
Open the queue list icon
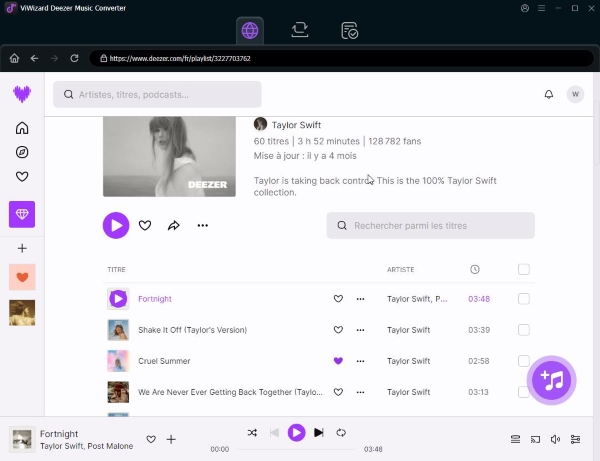click(x=515, y=439)
